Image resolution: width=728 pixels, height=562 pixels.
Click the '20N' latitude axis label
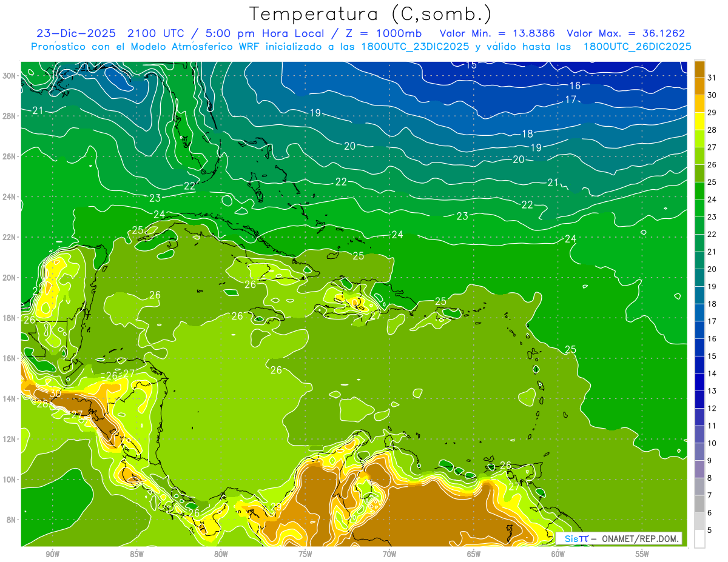[x=10, y=277]
